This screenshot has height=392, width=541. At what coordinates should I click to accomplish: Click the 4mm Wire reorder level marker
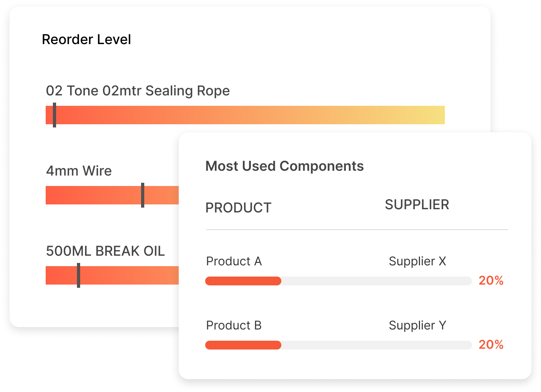click(143, 195)
